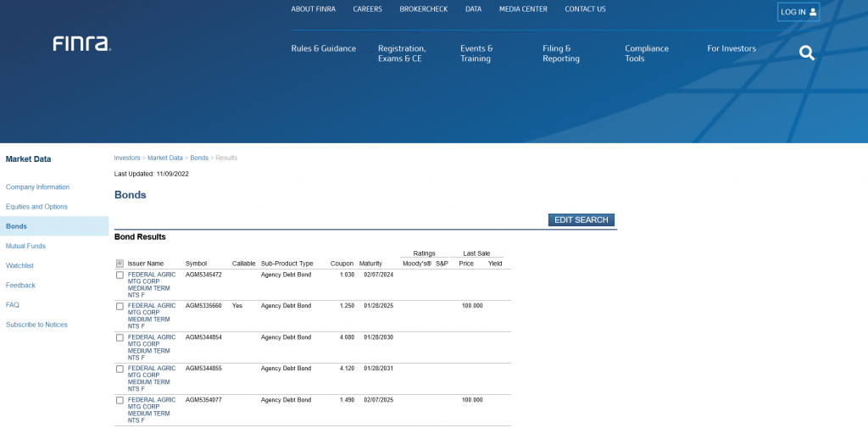Click the FINRA logo

click(82, 44)
